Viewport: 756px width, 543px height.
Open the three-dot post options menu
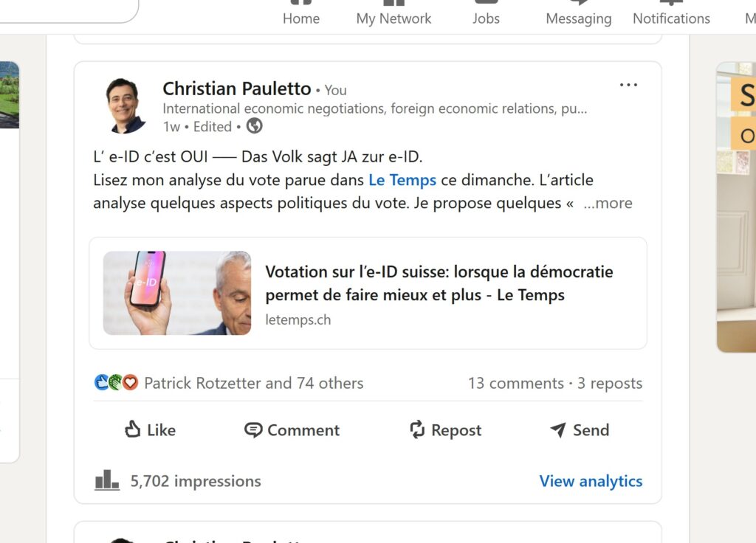(628, 84)
